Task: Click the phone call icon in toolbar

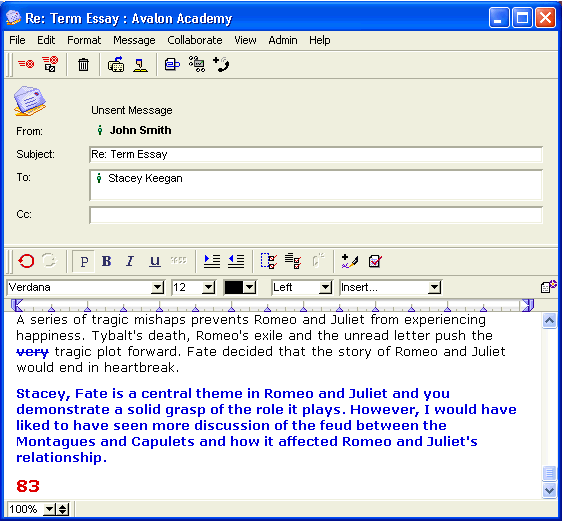Action: pos(221,65)
